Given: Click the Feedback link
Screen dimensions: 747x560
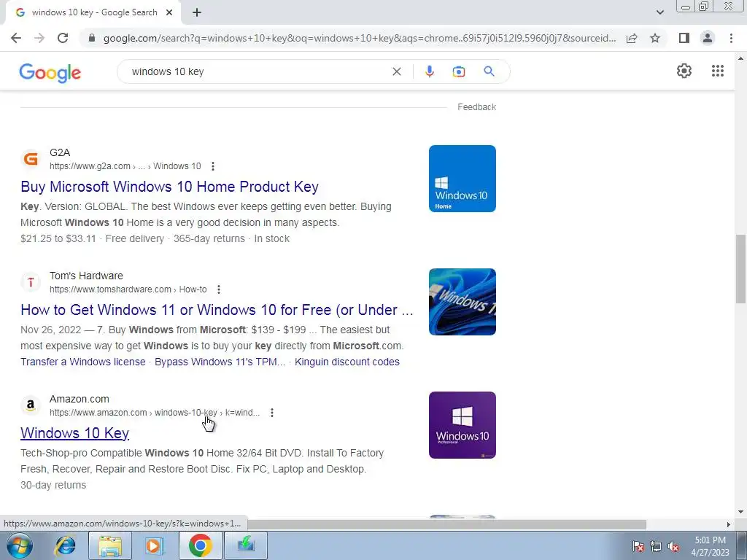Looking at the screenshot, I should click(x=476, y=107).
